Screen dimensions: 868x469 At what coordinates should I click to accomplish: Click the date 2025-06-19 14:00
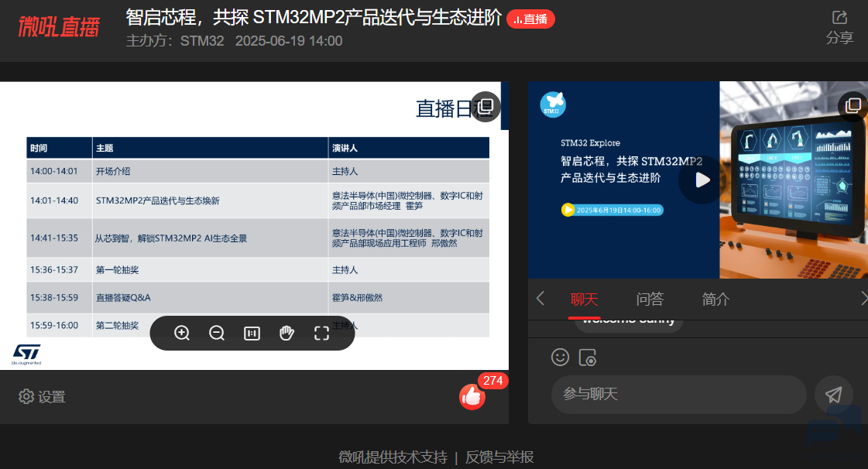coord(288,41)
